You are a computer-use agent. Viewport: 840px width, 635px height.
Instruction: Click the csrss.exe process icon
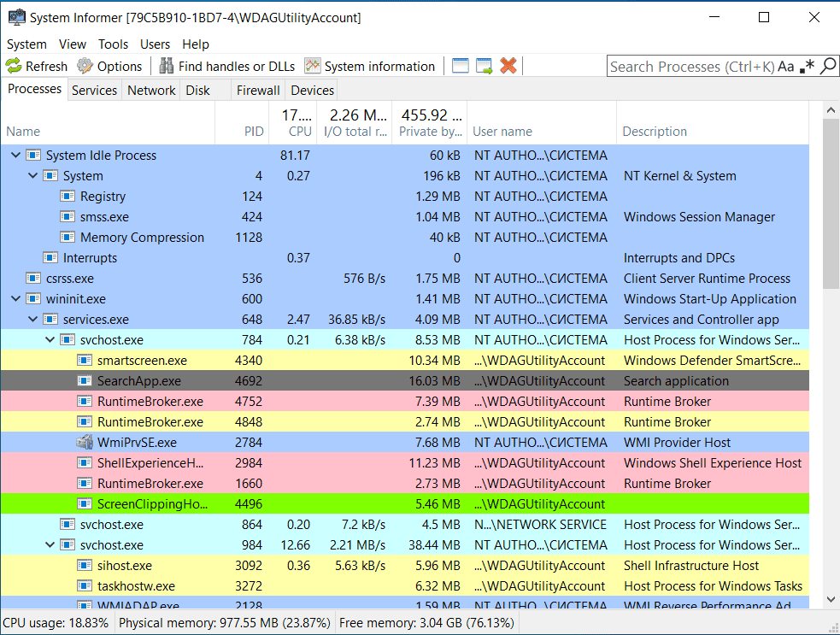[x=33, y=278]
